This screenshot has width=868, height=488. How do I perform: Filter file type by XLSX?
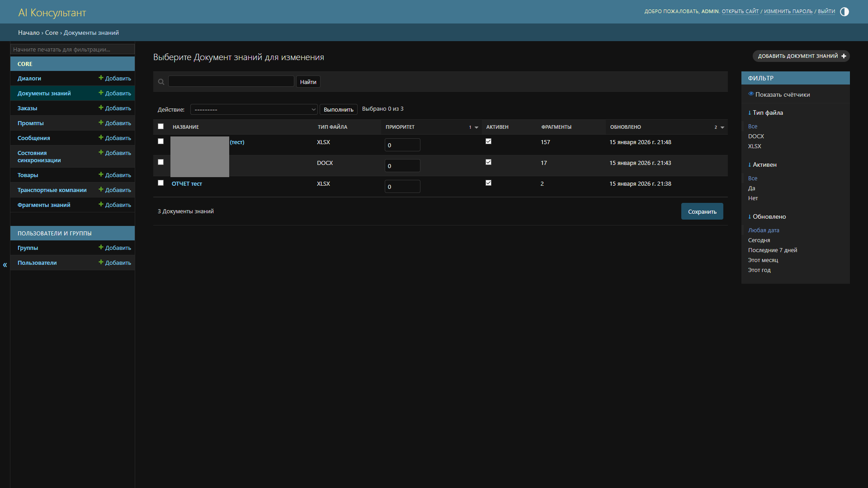[755, 146]
